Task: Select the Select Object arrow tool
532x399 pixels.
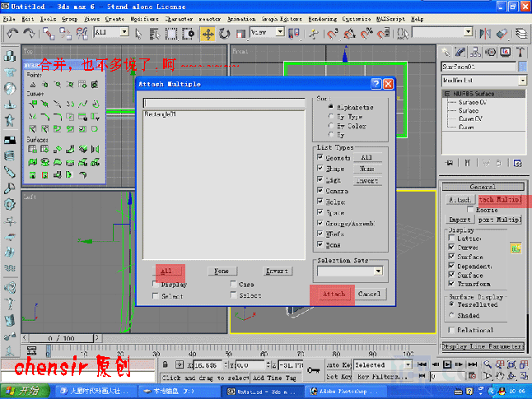Action: pos(138,34)
